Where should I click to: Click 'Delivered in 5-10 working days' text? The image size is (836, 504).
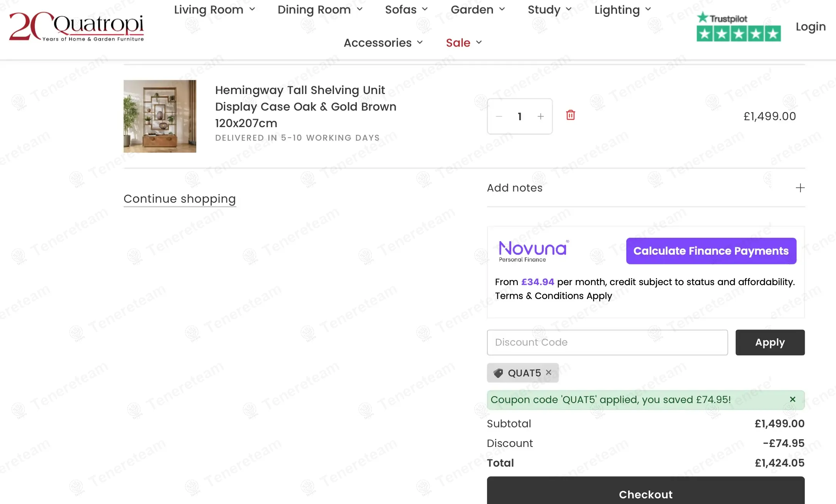click(297, 138)
